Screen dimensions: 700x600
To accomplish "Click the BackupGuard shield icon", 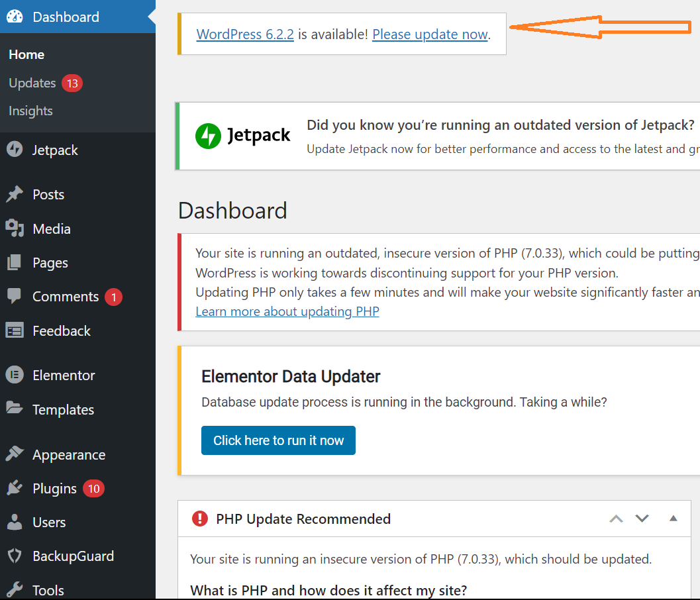I will pyautogui.click(x=15, y=556).
